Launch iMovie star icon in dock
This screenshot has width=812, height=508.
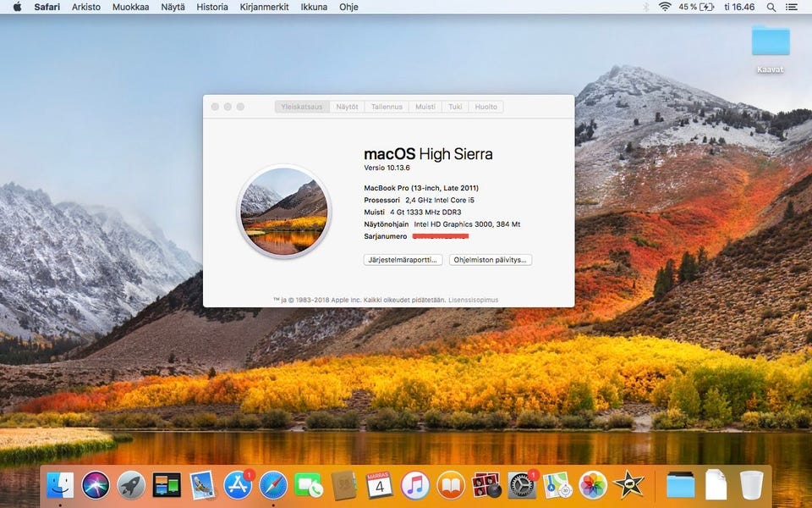click(628, 485)
